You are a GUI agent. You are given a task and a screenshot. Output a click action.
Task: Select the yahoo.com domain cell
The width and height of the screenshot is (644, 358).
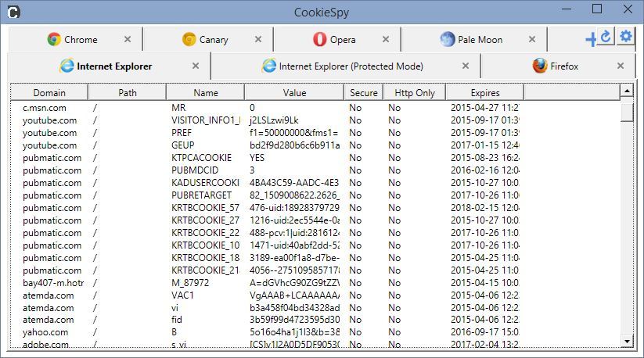click(45, 332)
